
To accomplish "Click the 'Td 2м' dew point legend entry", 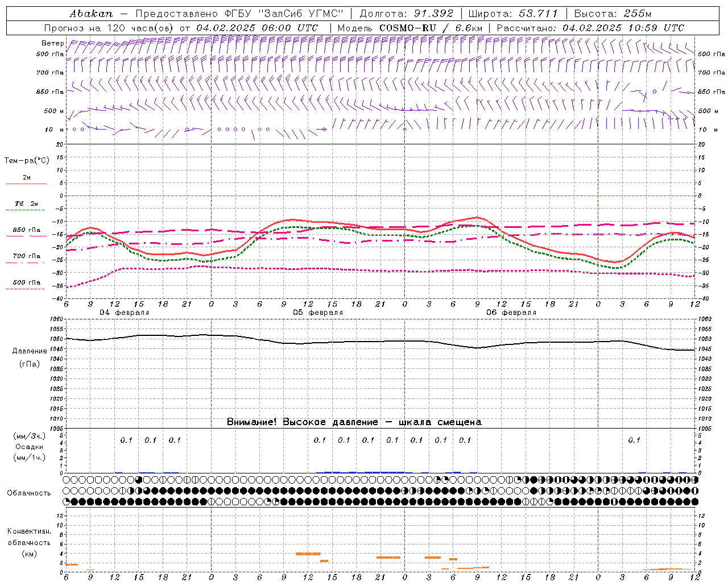I will pyautogui.click(x=27, y=203).
